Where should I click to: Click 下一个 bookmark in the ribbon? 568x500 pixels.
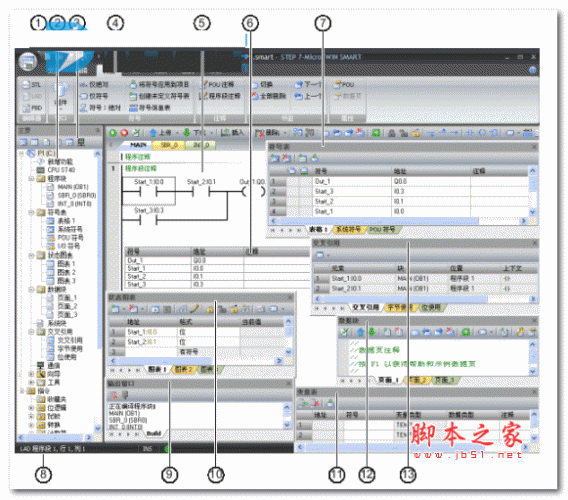(308, 85)
